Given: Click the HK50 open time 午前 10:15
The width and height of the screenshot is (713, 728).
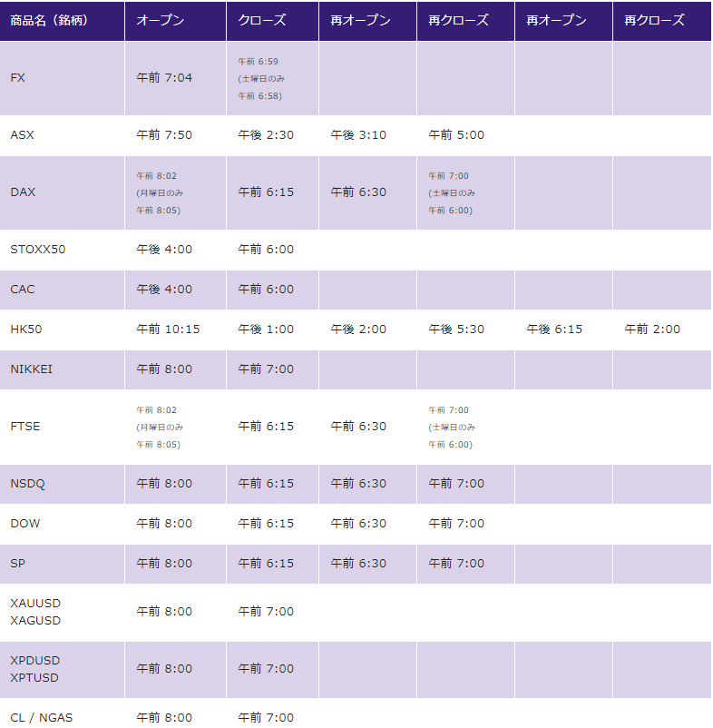Looking at the screenshot, I should click(x=168, y=330).
